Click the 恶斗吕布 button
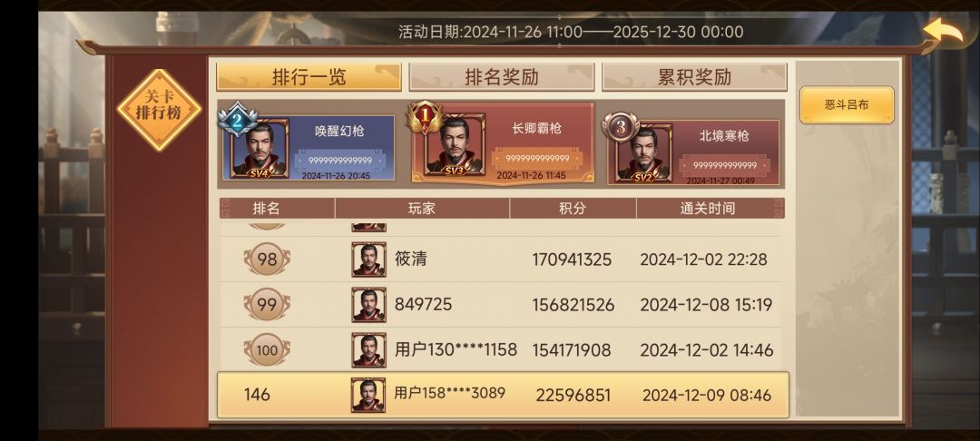This screenshot has width=980, height=441. 847,105
